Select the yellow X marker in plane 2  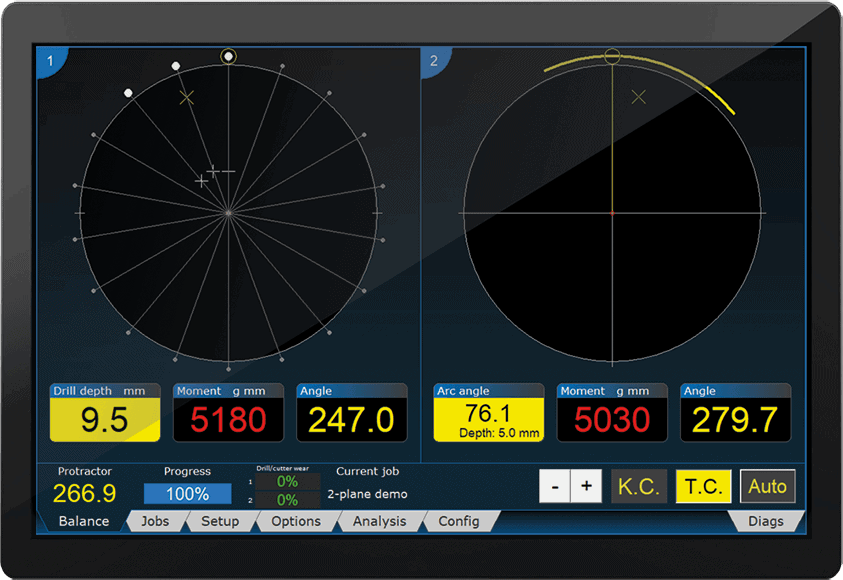coord(639,96)
